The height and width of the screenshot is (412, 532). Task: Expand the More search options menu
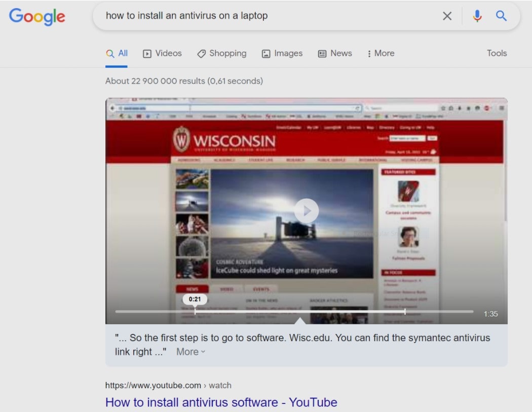(381, 53)
